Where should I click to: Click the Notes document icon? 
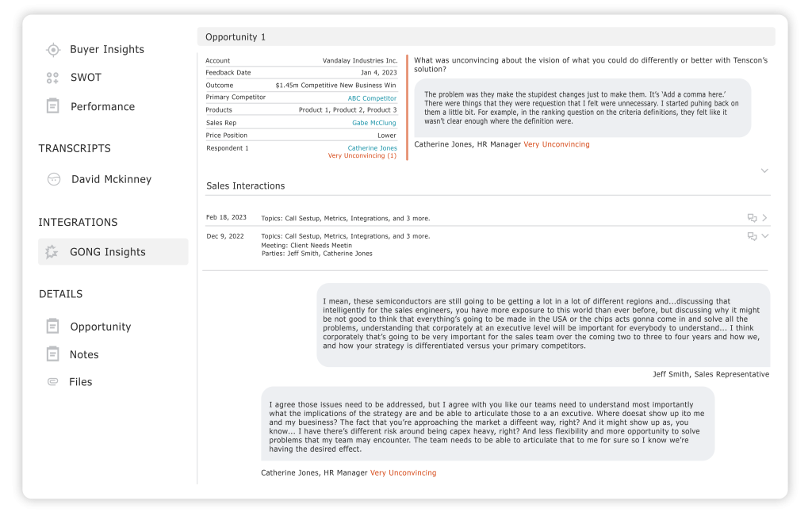coord(53,354)
